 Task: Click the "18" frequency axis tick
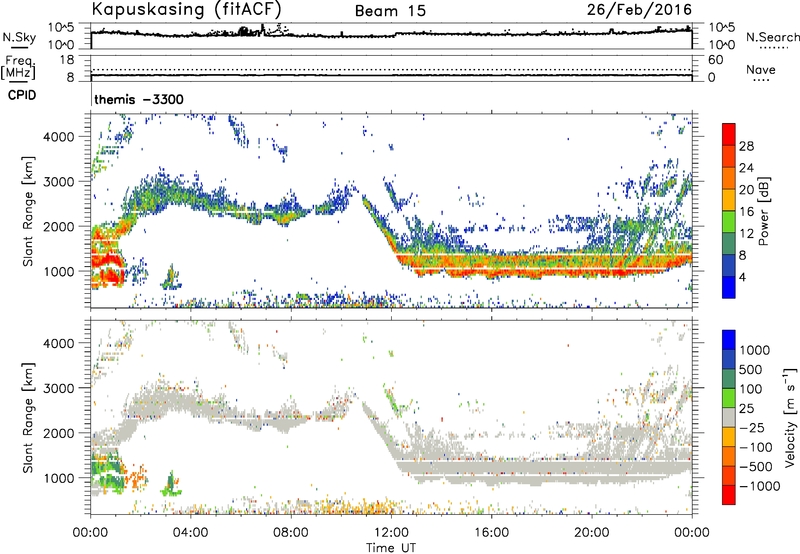(67, 60)
